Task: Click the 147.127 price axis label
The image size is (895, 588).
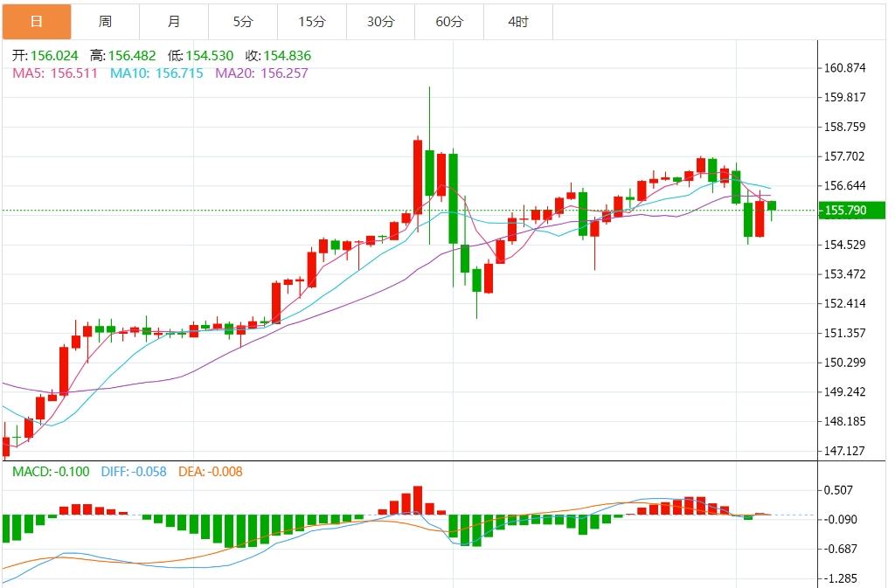Action: click(845, 451)
